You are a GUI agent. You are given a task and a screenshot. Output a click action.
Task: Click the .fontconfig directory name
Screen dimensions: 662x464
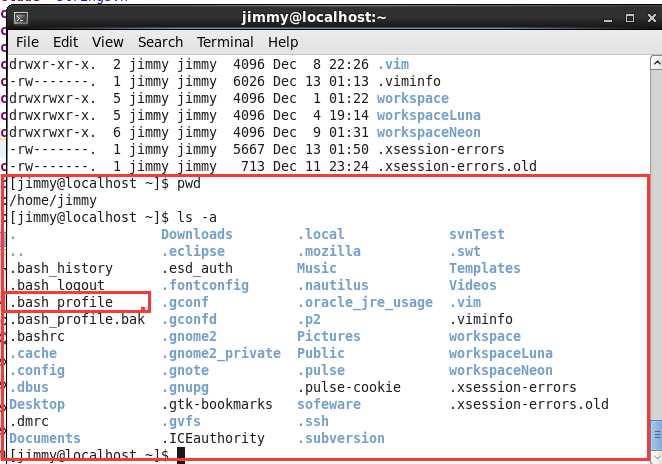point(205,285)
